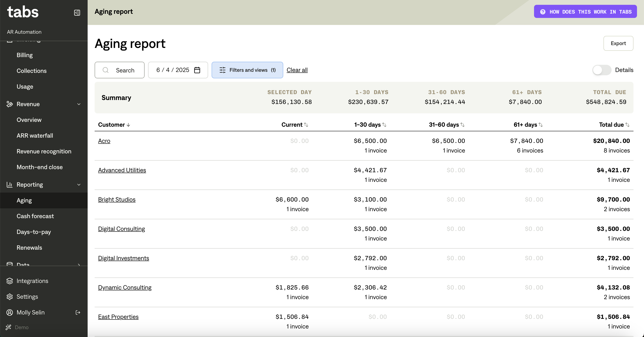Viewport: 644px width, 337px height.
Task: Click Digital Investments' $2,792.00 in 1-30 days
Action: tap(370, 258)
